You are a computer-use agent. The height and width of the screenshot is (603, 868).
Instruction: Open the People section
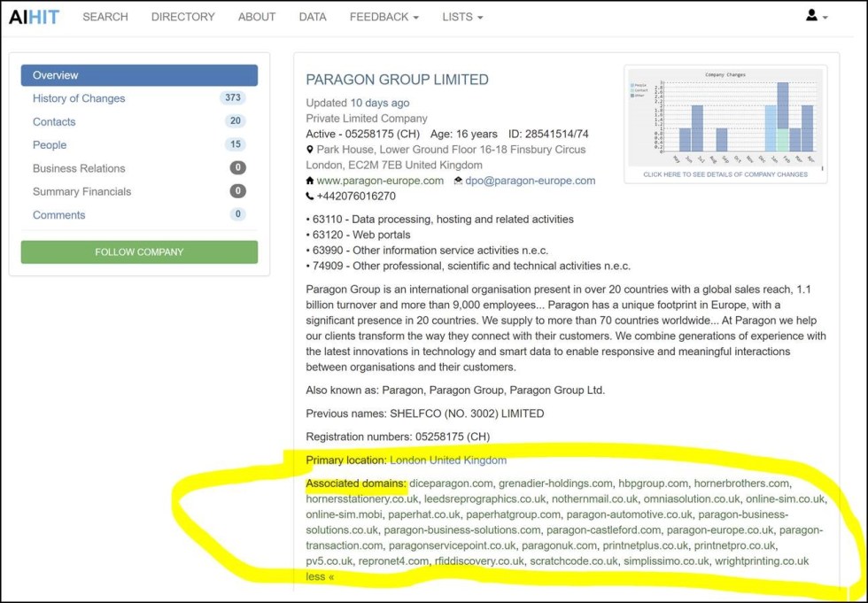tap(50, 145)
